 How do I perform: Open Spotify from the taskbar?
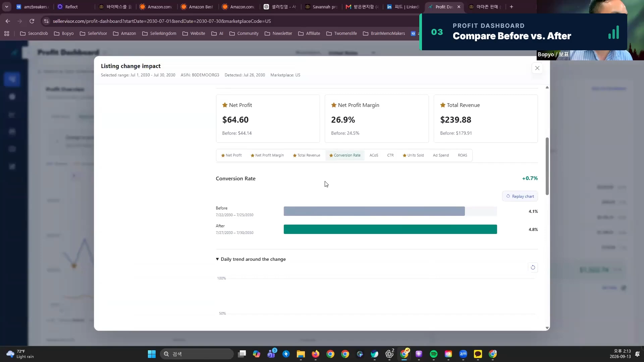pyautogui.click(x=433, y=354)
